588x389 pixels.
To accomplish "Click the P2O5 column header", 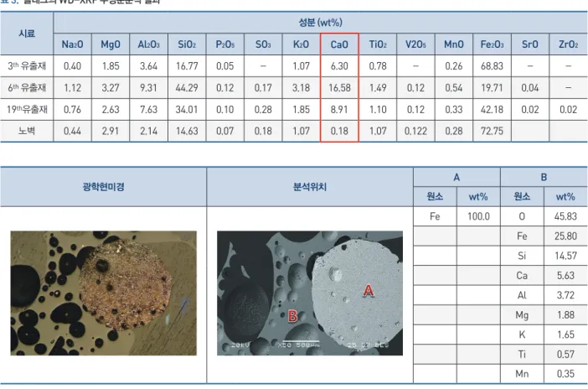I will (x=225, y=44).
